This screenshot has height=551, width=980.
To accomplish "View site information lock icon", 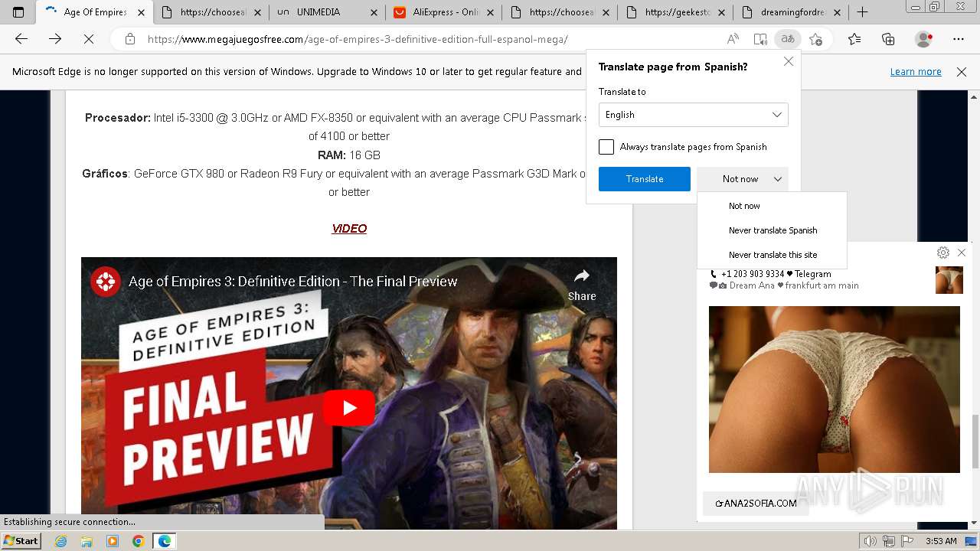I will point(130,39).
